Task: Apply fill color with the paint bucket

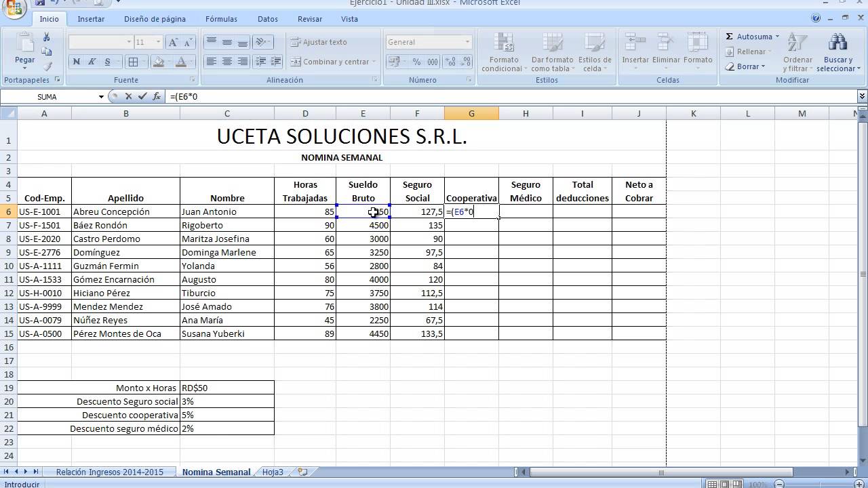Action: (159, 62)
